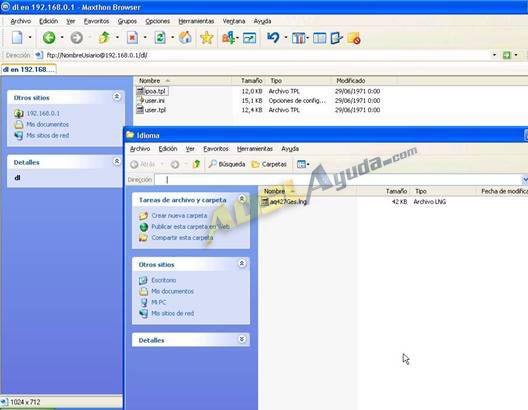Collapse the Otros sitios panel in Maxthon sidebar
The width and height of the screenshot is (528, 410).
[x=117, y=97]
